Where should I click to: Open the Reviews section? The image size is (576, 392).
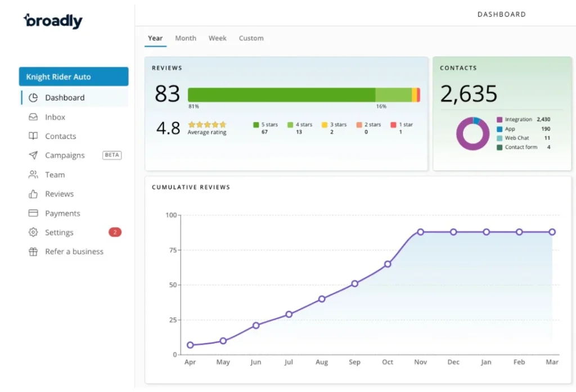click(x=74, y=194)
